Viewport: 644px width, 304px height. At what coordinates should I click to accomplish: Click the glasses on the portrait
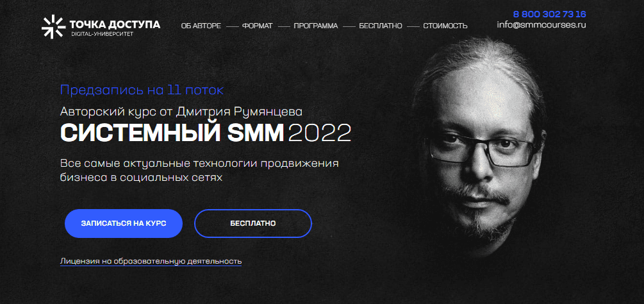click(481, 150)
